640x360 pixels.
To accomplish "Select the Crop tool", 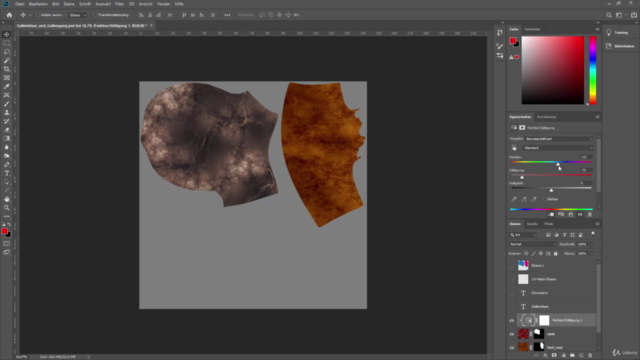I will pos(7,69).
